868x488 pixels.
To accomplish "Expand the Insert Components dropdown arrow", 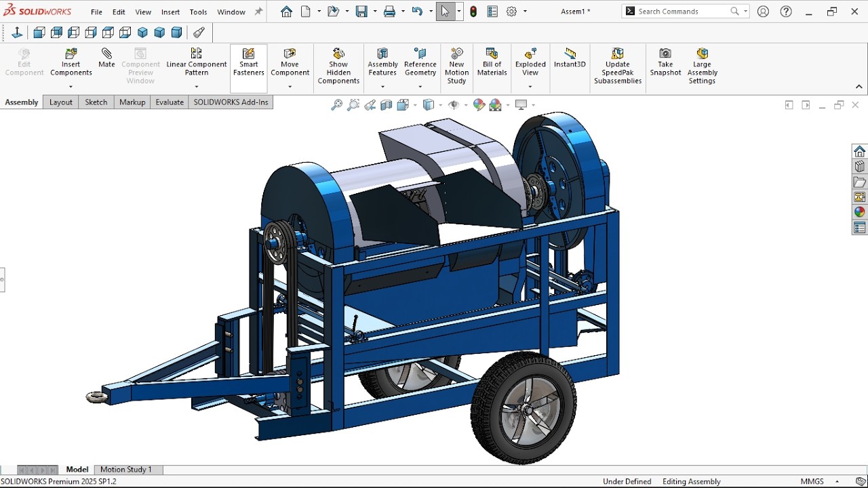I will pos(71,87).
